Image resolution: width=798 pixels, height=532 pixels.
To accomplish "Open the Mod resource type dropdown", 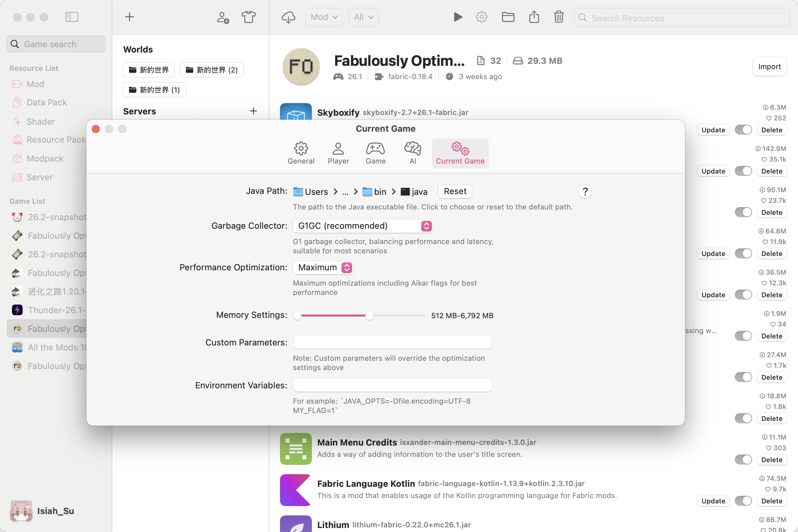I will pos(324,17).
